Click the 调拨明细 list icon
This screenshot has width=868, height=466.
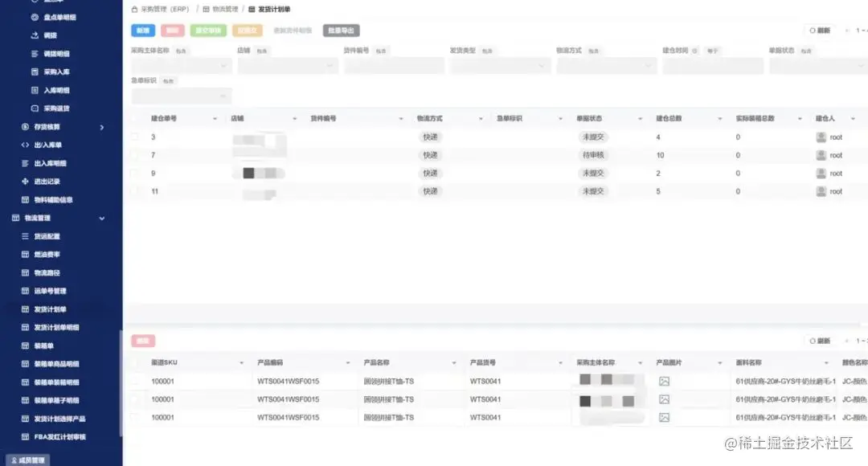pos(35,54)
